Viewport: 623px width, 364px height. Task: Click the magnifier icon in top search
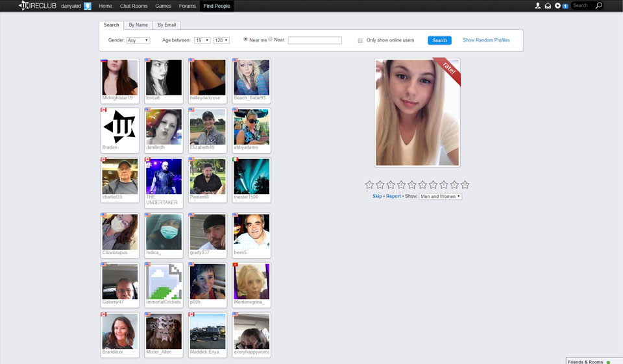tap(598, 6)
